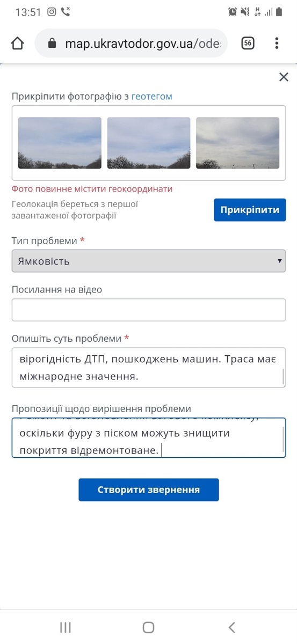This screenshot has height=644, width=297.
Task: Open the browser three-dot menu
Action: pos(277,43)
